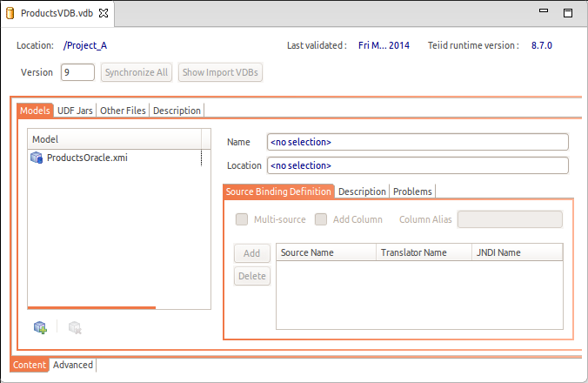Viewport: 588px width, 383px height.
Task: Toggle the Add Column checkbox
Action: (321, 219)
